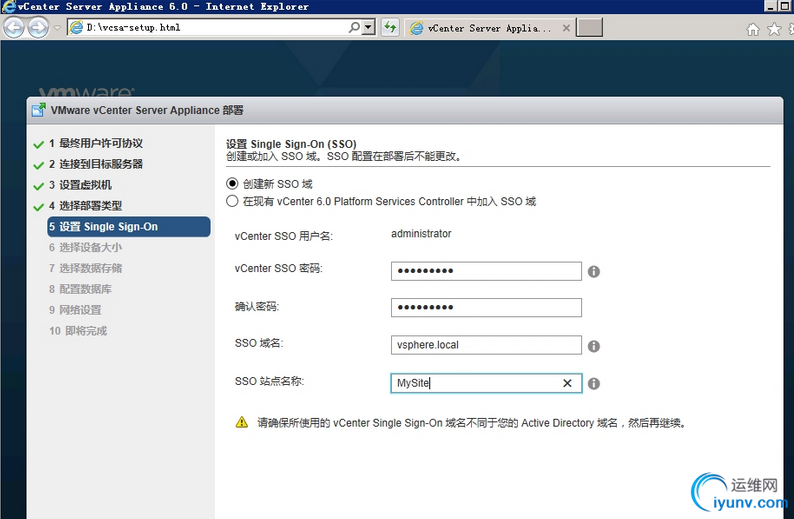Click step 6 选择设备大小
794x519 pixels.
[x=85, y=247]
